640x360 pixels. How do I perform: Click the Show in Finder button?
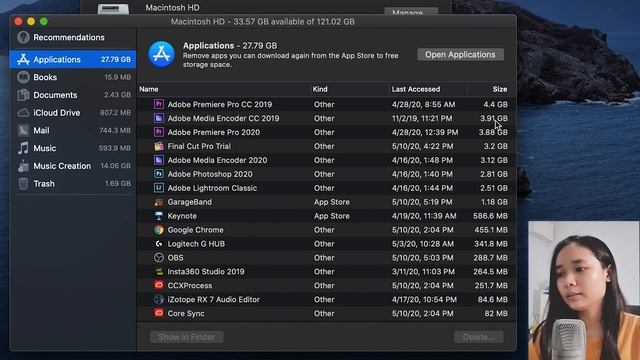[187, 337]
